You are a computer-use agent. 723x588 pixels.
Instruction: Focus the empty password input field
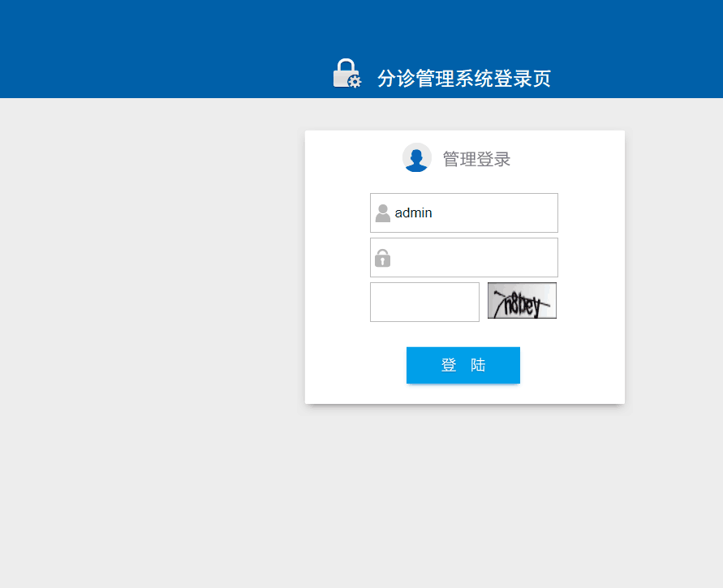464,258
